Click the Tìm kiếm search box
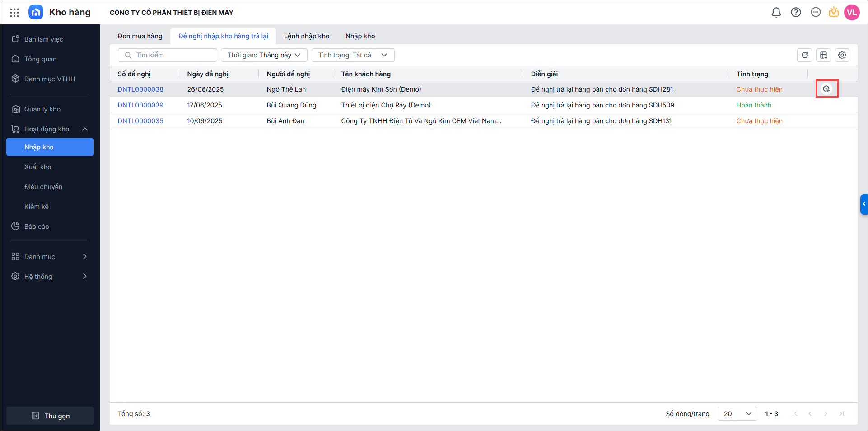Screen dimensions: 868x431 [168, 55]
